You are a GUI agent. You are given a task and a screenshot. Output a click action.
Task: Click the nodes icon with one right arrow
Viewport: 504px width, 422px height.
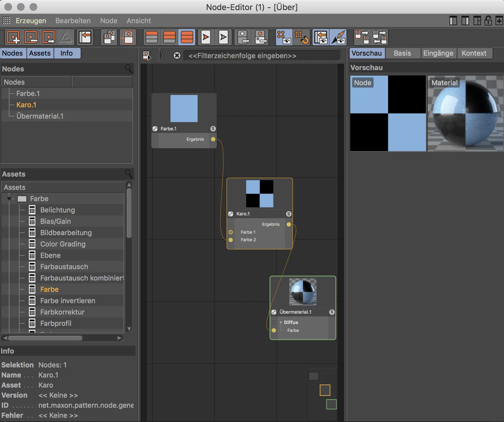pos(362,37)
